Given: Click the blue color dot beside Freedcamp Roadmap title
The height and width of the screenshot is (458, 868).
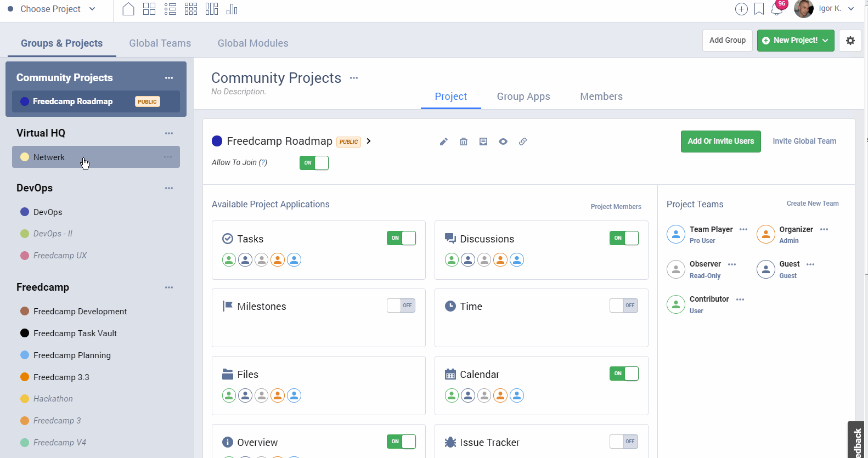Looking at the screenshot, I should pyautogui.click(x=217, y=142).
